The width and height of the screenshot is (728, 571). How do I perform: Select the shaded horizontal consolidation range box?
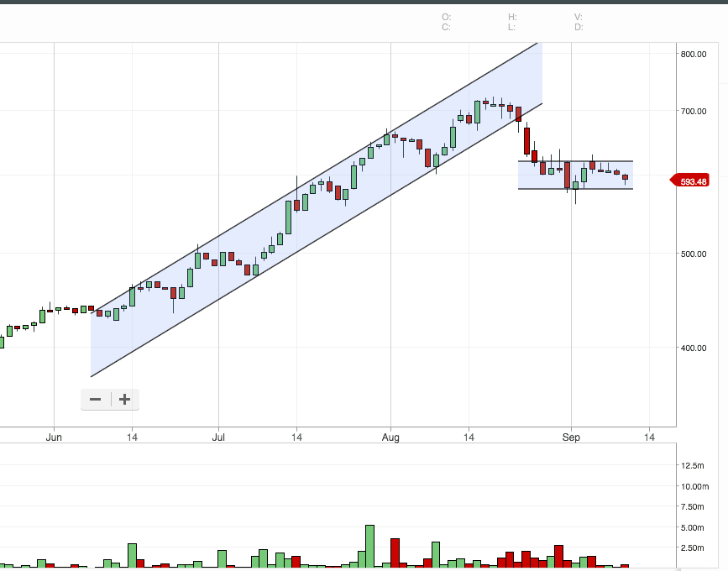[x=576, y=175]
